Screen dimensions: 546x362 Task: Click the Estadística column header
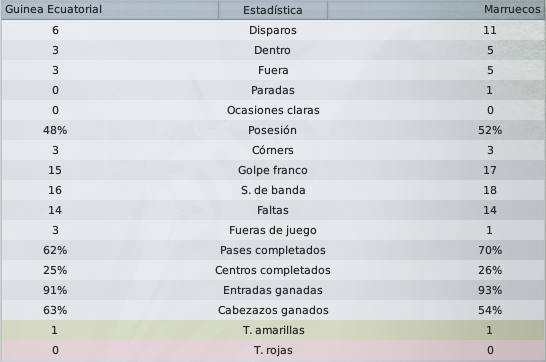[x=273, y=10]
